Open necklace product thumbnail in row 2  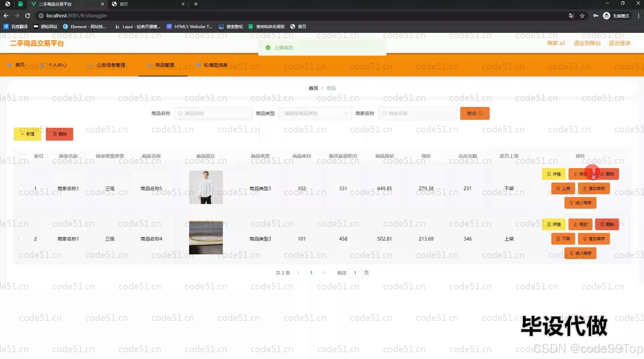pyautogui.click(x=206, y=237)
